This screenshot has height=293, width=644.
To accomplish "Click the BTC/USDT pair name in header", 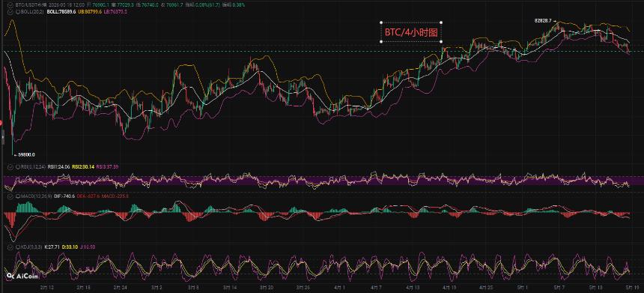I will tap(31, 5).
